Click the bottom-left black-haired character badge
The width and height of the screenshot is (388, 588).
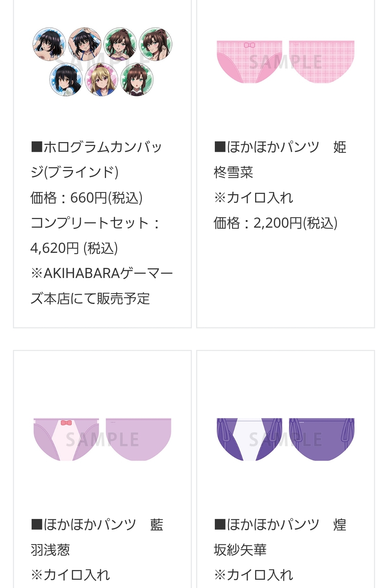[66, 80]
